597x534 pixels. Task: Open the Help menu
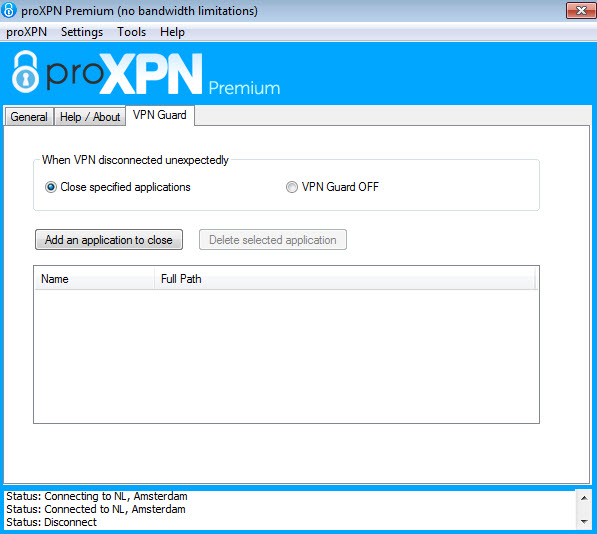(172, 32)
